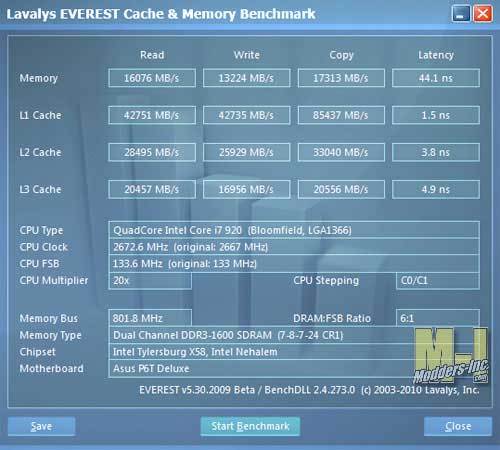The image size is (500, 450).
Task: Click the L2 Cache row label
Action: pos(40,152)
